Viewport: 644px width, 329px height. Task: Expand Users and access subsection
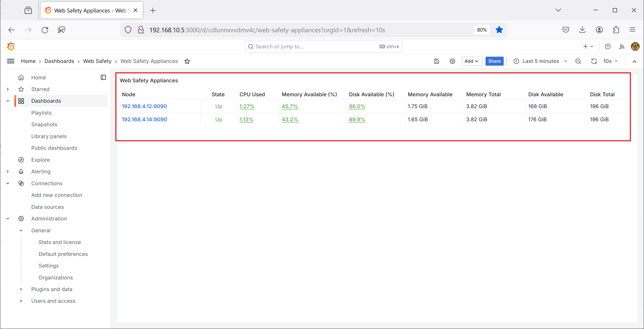click(21, 301)
